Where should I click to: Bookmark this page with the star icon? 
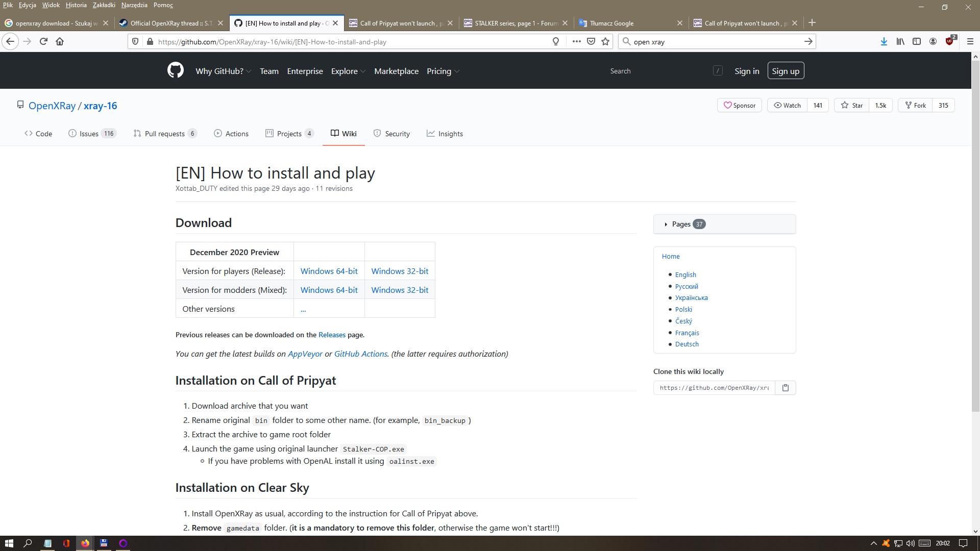(x=605, y=42)
